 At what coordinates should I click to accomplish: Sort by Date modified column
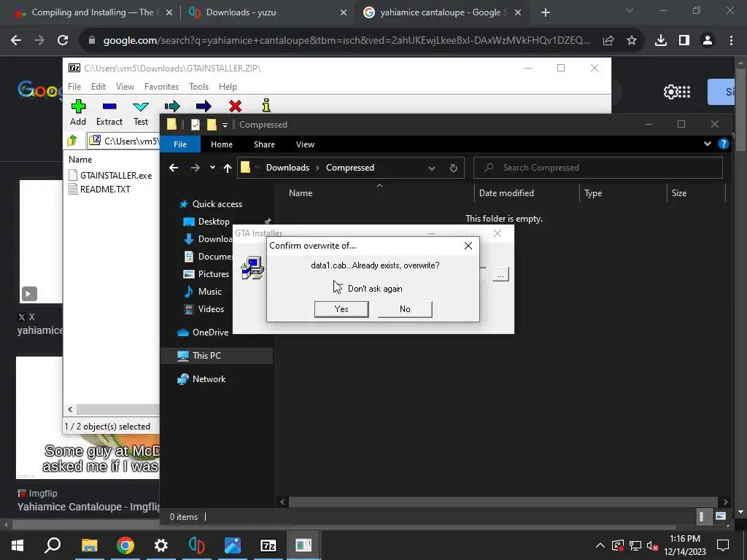[506, 192]
